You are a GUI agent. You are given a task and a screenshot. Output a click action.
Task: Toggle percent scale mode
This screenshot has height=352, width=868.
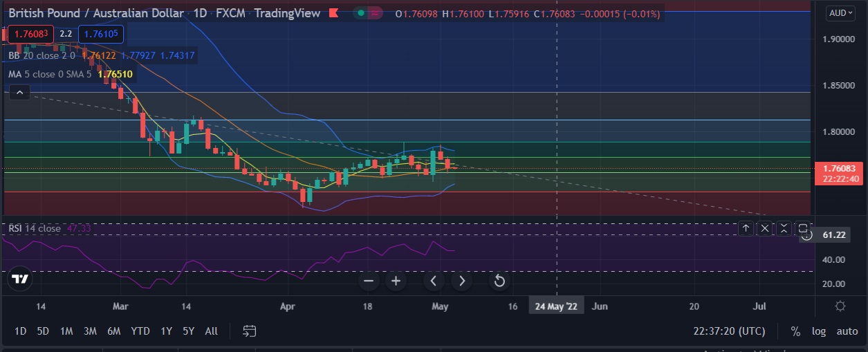795,331
